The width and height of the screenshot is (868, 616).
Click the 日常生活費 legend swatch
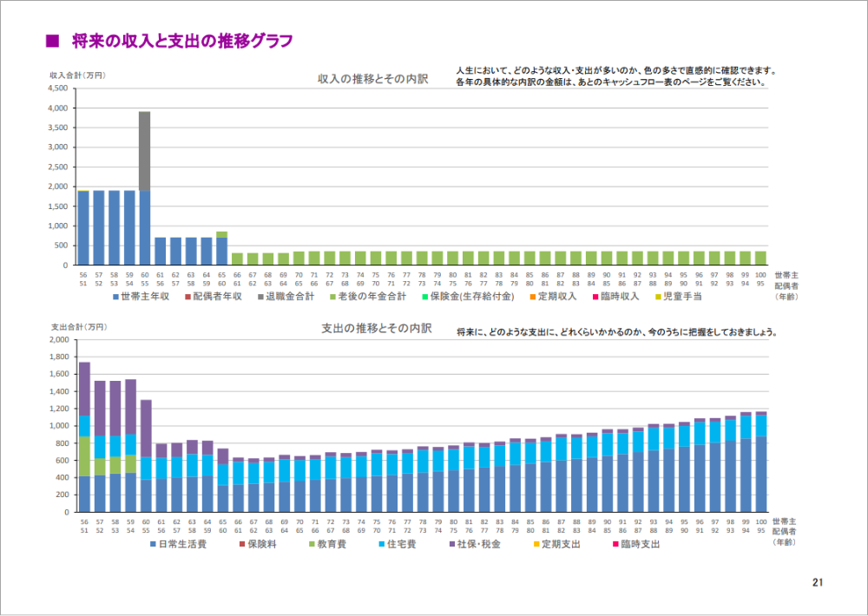[x=153, y=544]
